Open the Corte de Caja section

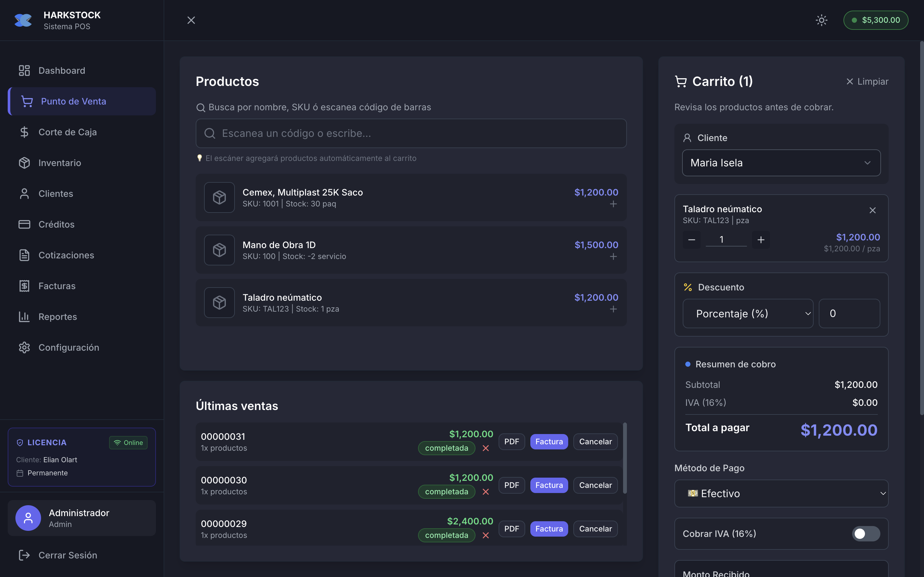67,132
